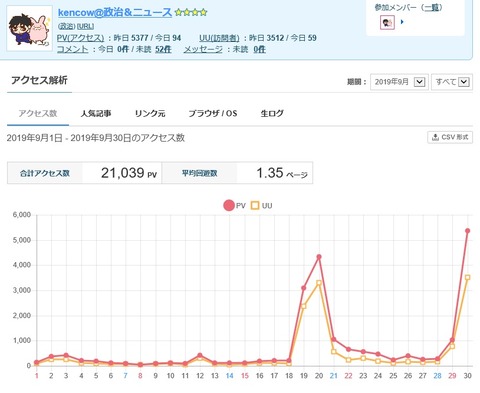Open the 2019年9月 period dropdown
Viewport: 480px width, 393px height.
(x=399, y=82)
